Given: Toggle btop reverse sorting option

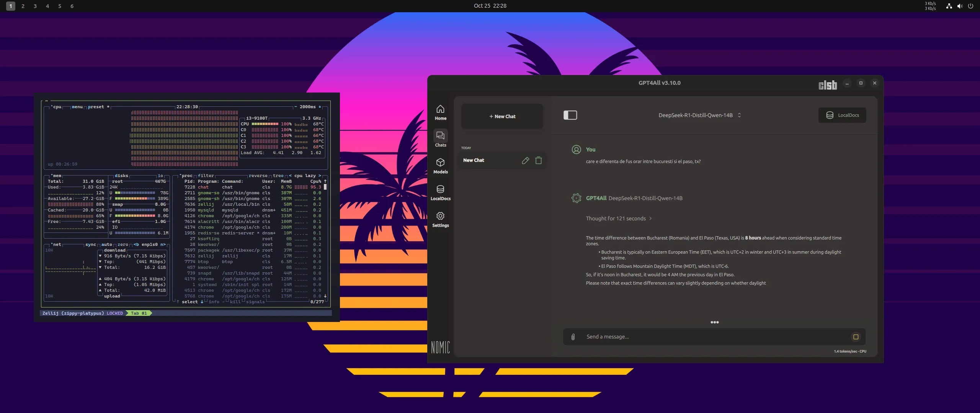Looking at the screenshot, I should [x=258, y=176].
